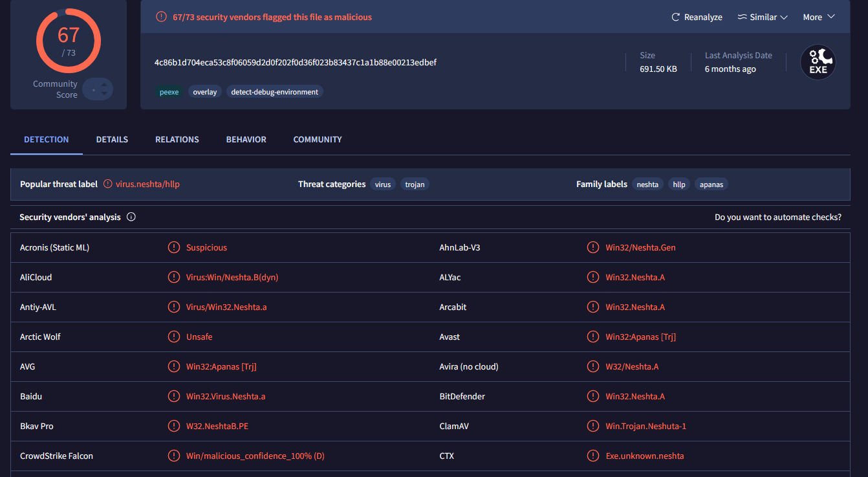
Task: Click 'Virus/Win32.Neshta.a' Antiy-AVL result
Action: click(226, 307)
